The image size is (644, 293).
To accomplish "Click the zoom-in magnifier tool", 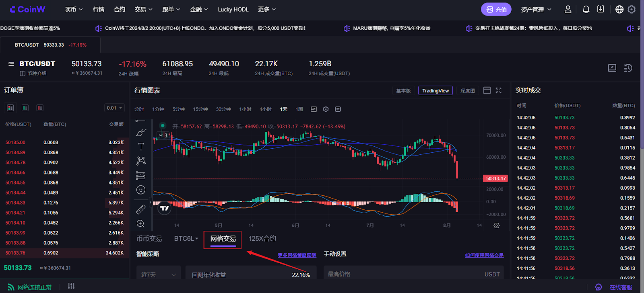I will pyautogui.click(x=140, y=223).
